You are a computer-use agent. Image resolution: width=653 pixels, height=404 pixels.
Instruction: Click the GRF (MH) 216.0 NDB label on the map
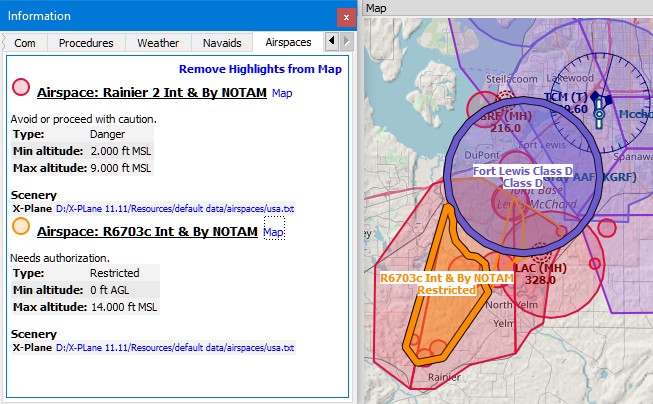coord(505,122)
